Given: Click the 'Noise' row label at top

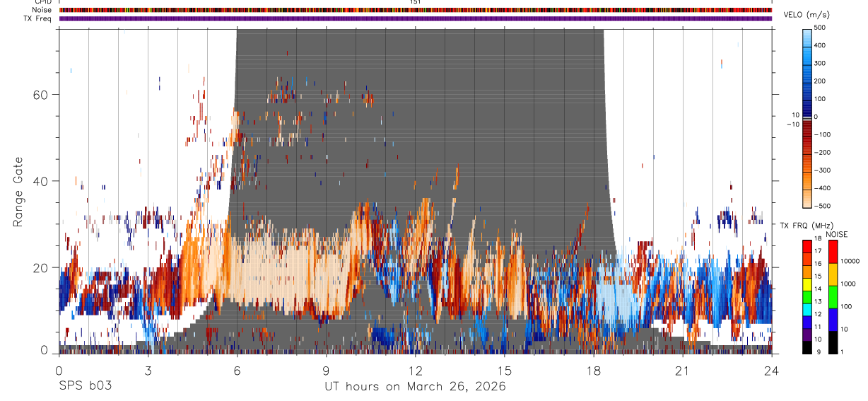Looking at the screenshot, I should coord(43,10).
